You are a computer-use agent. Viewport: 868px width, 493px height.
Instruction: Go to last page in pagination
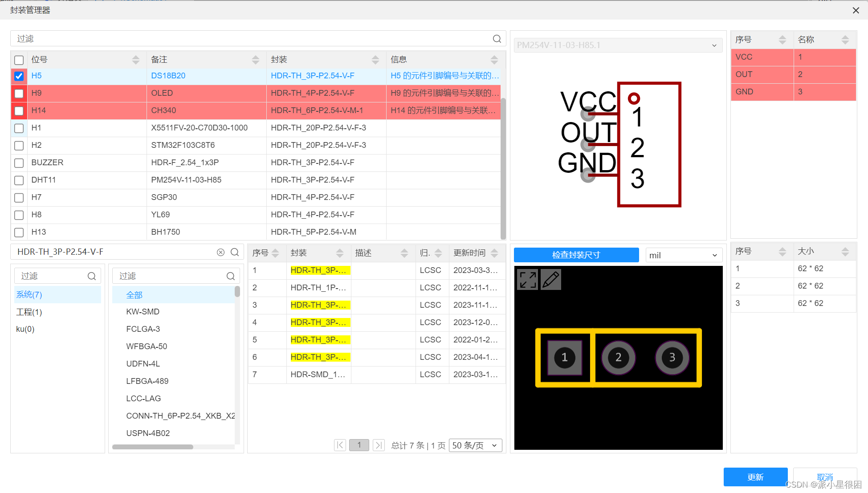[379, 445]
